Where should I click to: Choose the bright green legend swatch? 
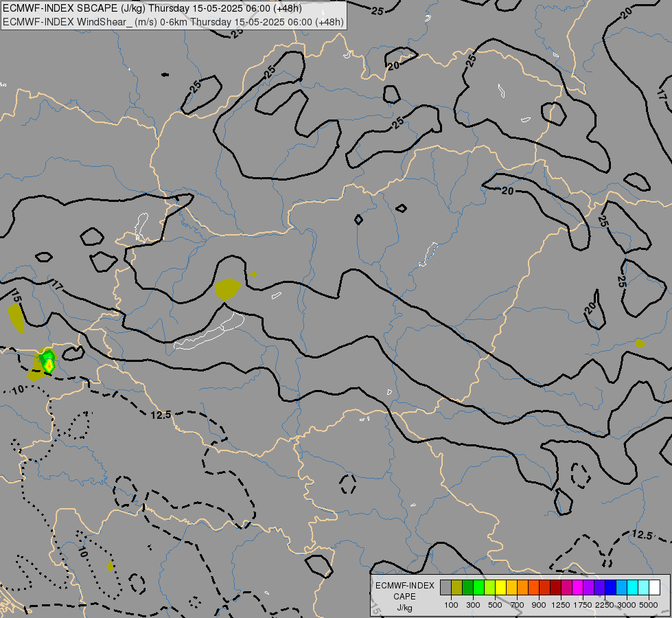[x=478, y=587]
